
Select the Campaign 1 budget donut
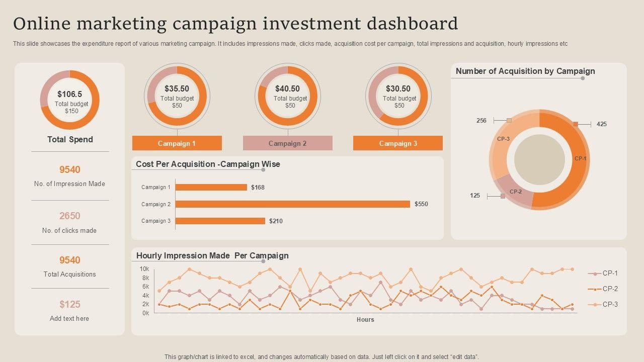[177, 96]
